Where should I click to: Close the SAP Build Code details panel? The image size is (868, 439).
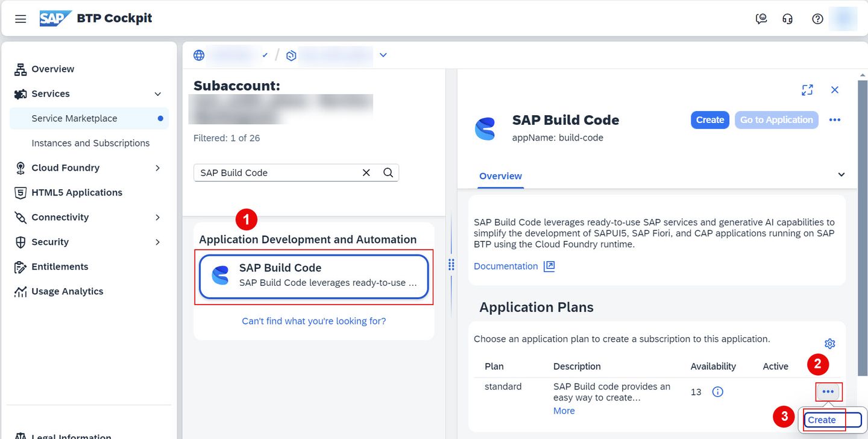pyautogui.click(x=835, y=90)
